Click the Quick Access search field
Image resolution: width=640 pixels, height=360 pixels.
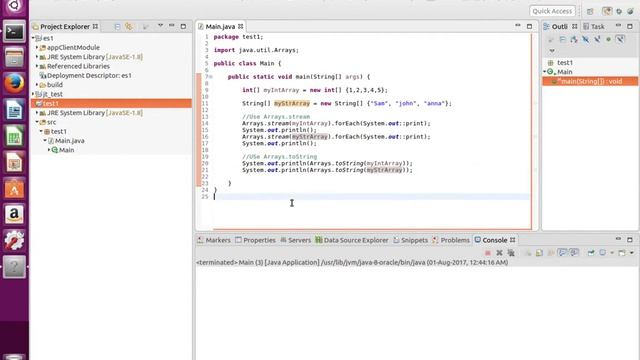(x=552, y=11)
